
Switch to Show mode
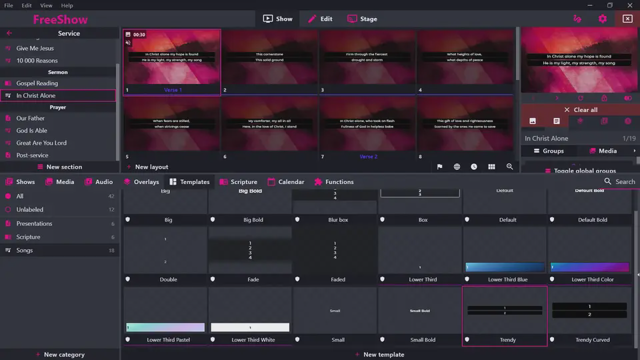pos(278,19)
